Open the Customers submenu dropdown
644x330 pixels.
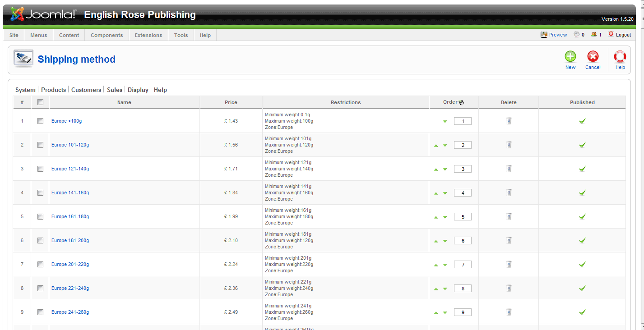[86, 90]
